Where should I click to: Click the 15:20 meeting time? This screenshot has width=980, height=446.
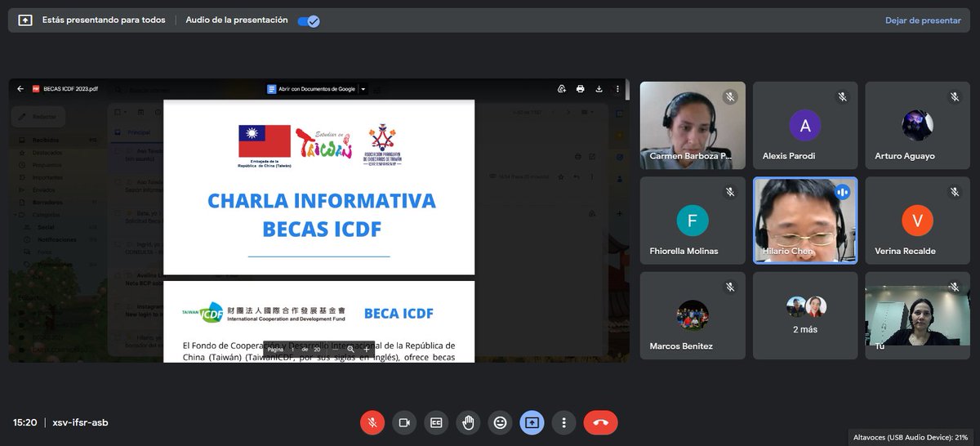point(25,422)
